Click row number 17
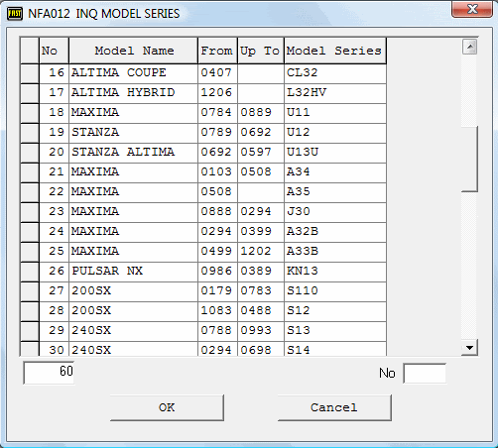 click(x=54, y=93)
